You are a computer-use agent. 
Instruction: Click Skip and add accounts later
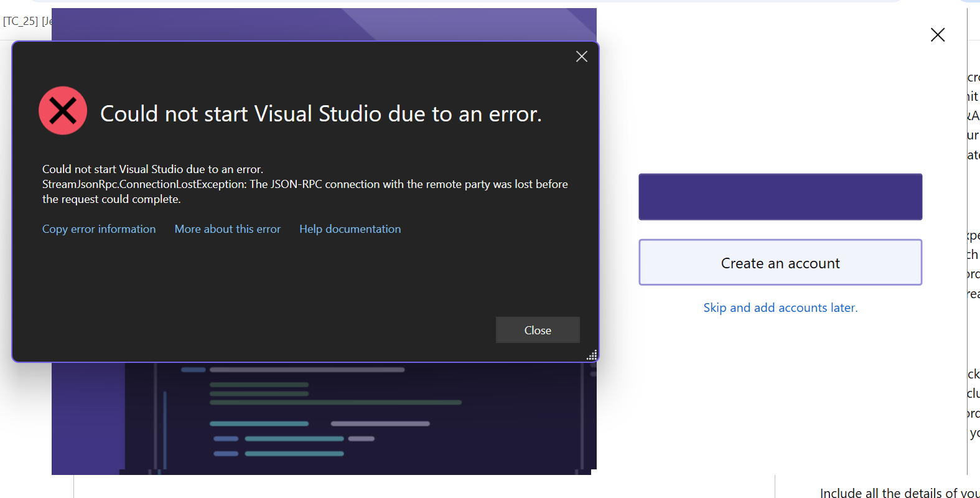pyautogui.click(x=780, y=308)
